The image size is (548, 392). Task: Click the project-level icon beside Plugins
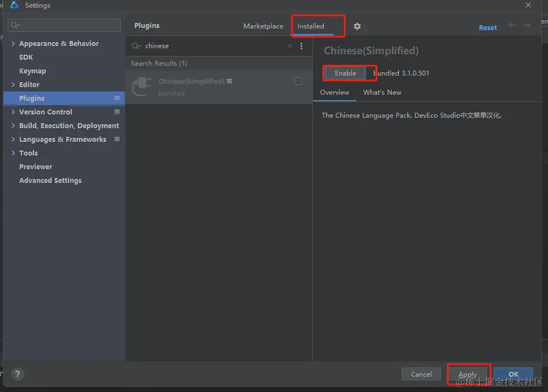(x=117, y=99)
